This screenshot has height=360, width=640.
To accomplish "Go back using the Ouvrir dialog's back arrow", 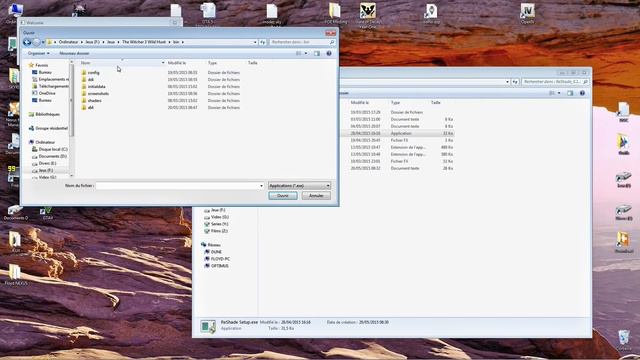I will pyautogui.click(x=27, y=42).
